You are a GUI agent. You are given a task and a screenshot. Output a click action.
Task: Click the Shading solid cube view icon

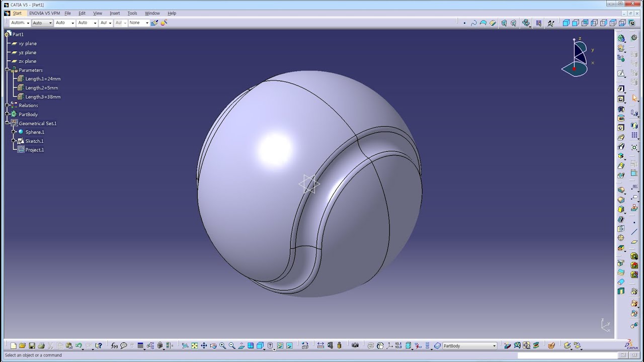click(x=566, y=23)
